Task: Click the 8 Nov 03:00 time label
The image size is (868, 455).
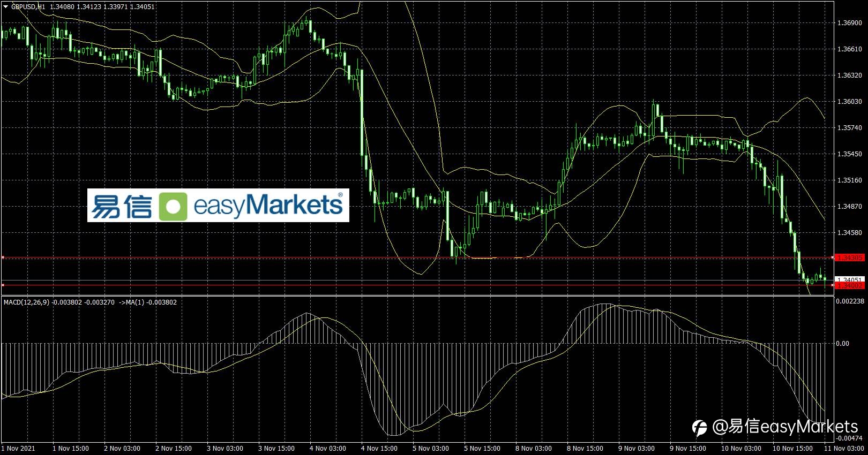Action: click(x=534, y=449)
